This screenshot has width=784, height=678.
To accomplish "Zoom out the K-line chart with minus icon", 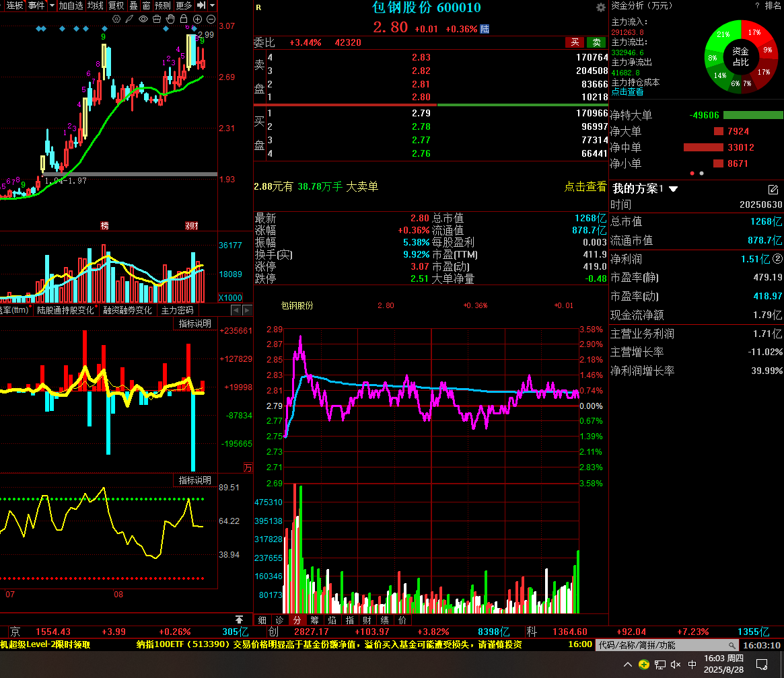I will [x=211, y=19].
